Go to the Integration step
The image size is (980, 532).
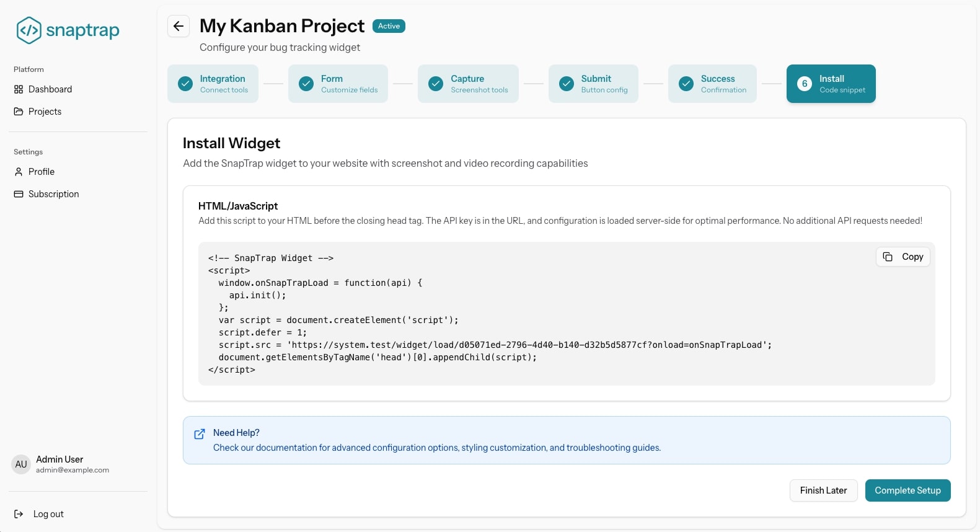point(213,84)
